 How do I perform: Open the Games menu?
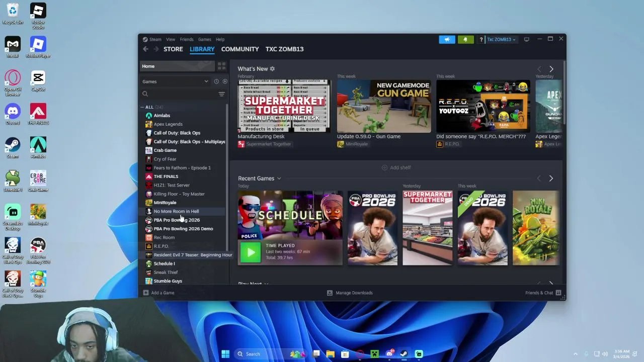click(204, 39)
